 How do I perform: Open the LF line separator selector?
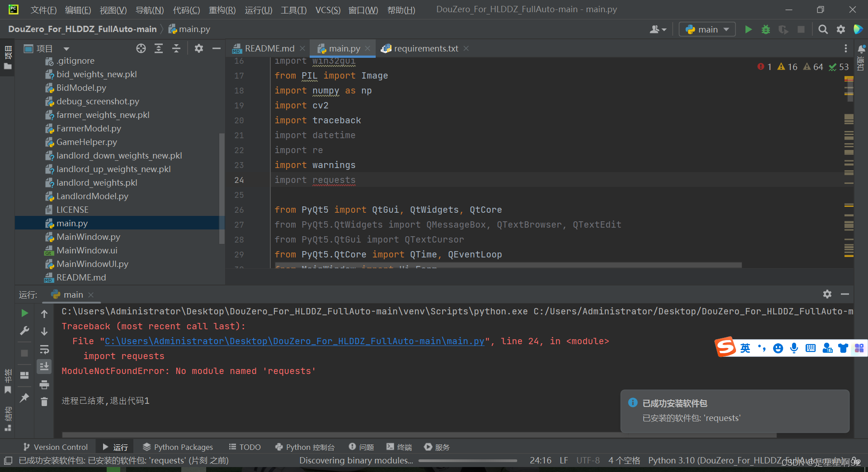564,460
